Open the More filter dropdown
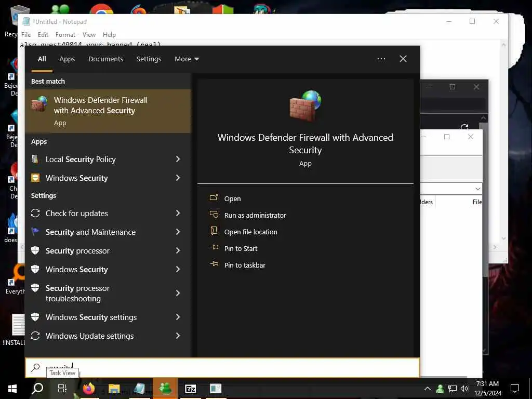 [x=187, y=59]
